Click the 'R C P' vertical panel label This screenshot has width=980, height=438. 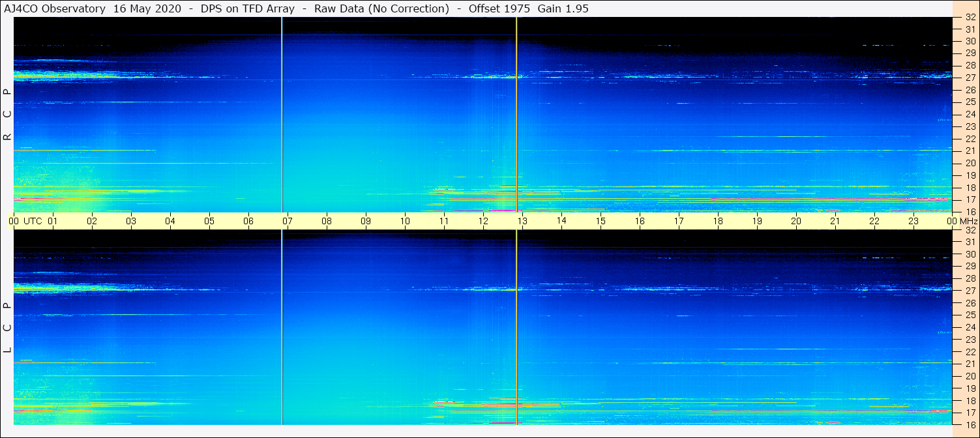(7, 115)
